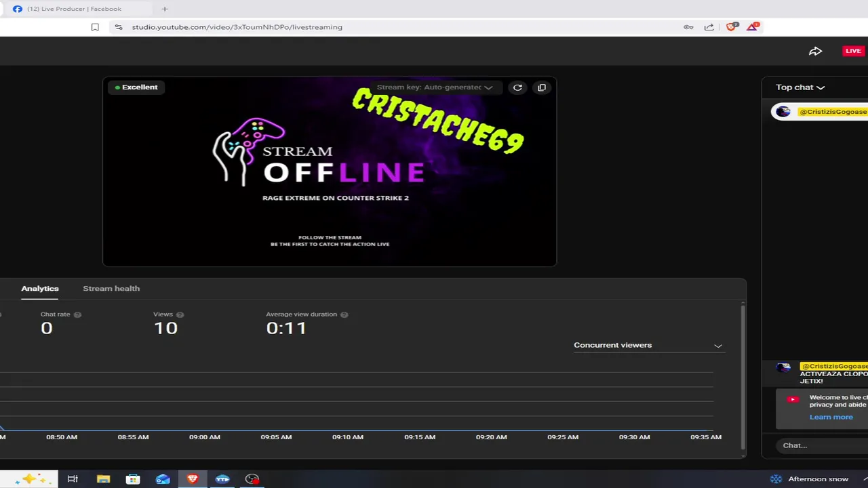The width and height of the screenshot is (868, 488).
Task: Open the Afternoon snow weather widget
Action: click(x=808, y=479)
